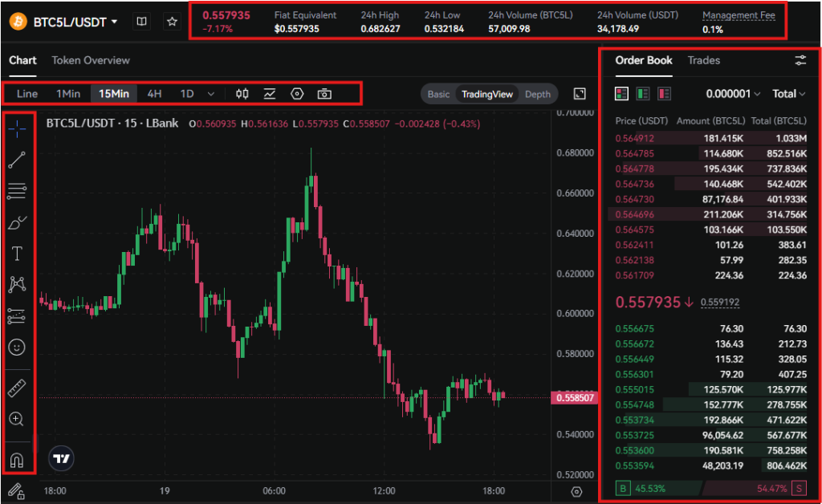Viewport: 822px width, 504px height.
Task: Toggle the favorite star for BTC5L/USDT
Action: [172, 22]
